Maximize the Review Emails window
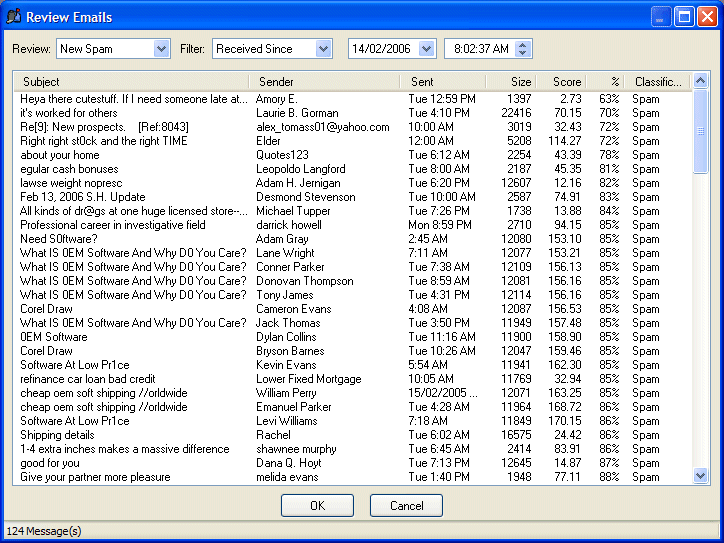This screenshot has height=543, width=724. click(x=684, y=17)
